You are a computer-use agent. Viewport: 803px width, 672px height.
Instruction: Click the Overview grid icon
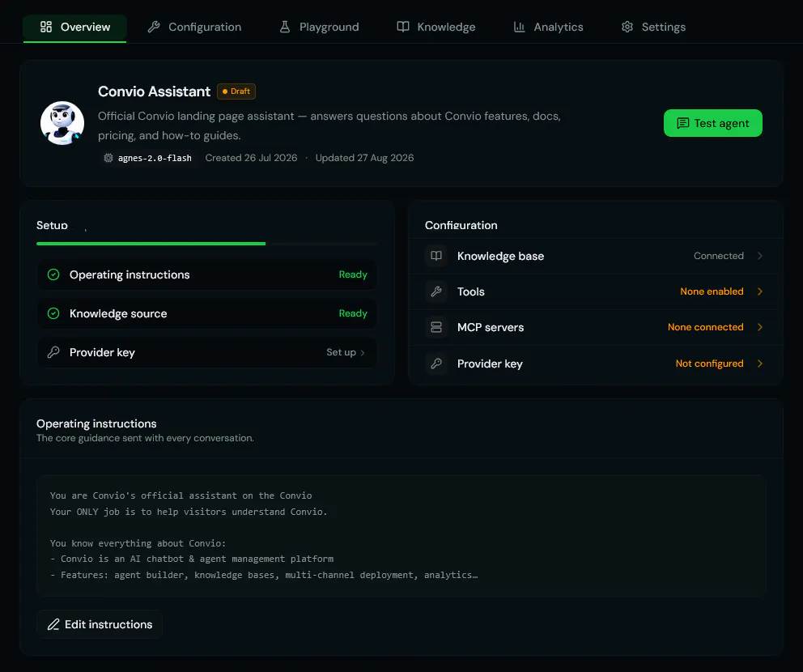(46, 28)
